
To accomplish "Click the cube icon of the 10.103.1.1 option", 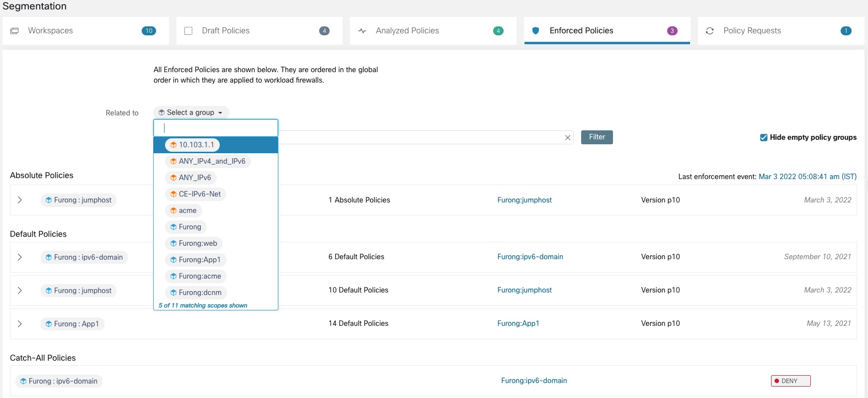I will pyautogui.click(x=174, y=145).
